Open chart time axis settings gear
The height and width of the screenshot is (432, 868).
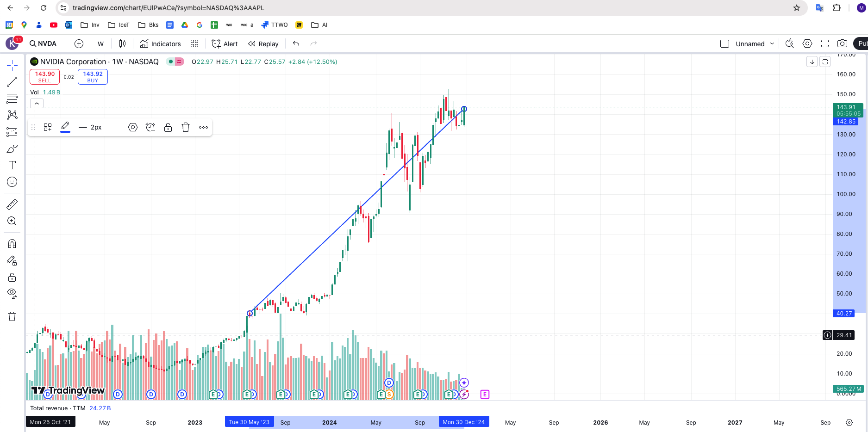[x=849, y=423]
